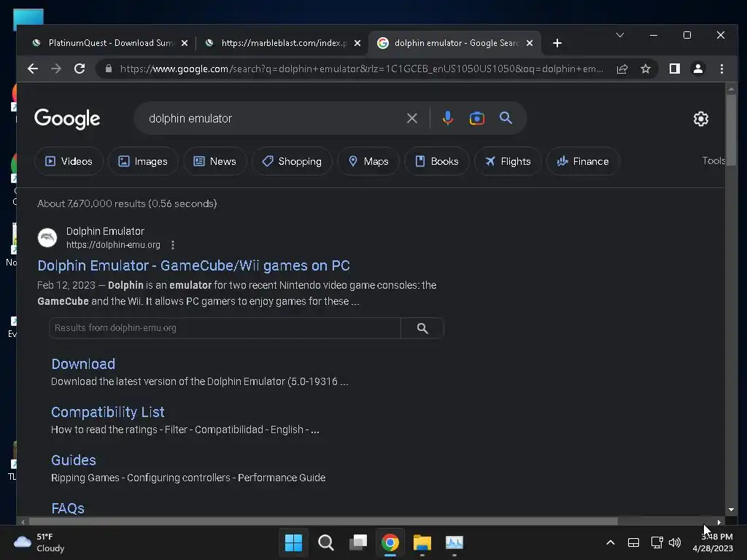Go to the Google homepage logo
The height and width of the screenshot is (560, 747).
pyautogui.click(x=67, y=119)
